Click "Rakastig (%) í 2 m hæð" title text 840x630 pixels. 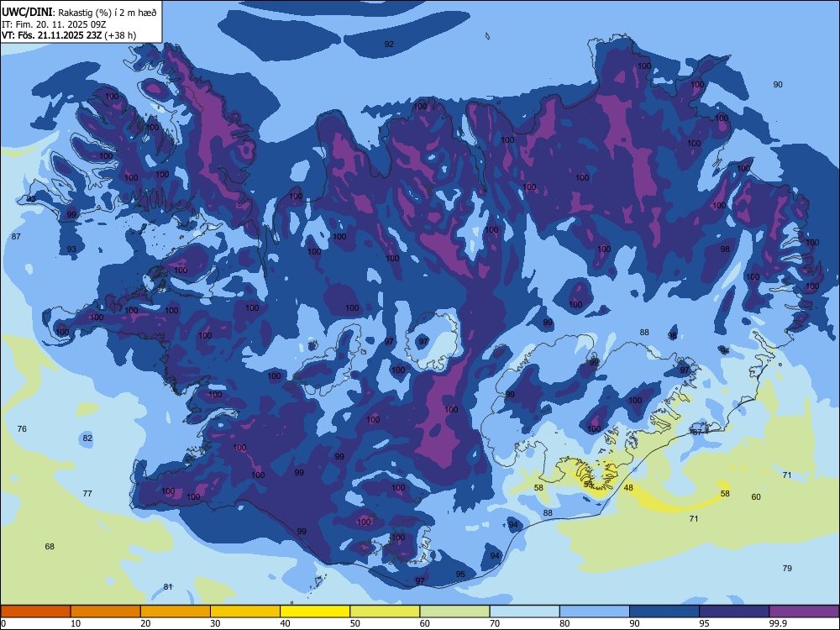[108, 13]
